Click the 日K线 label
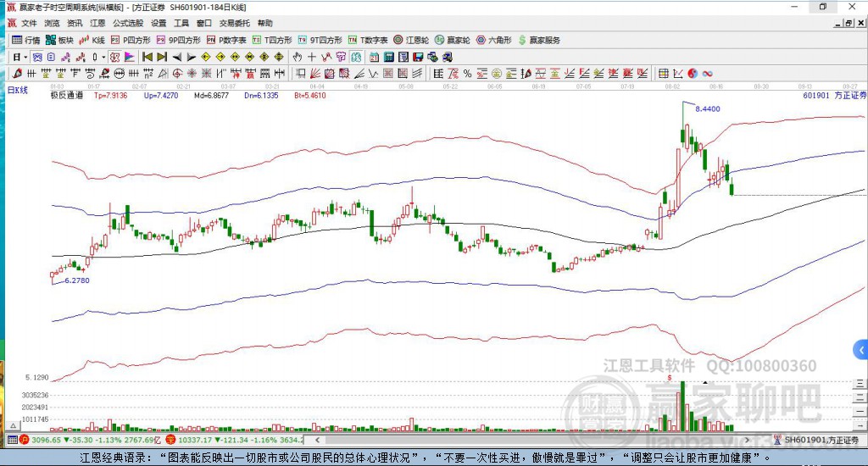This screenshot has height=466, width=868. point(17,90)
